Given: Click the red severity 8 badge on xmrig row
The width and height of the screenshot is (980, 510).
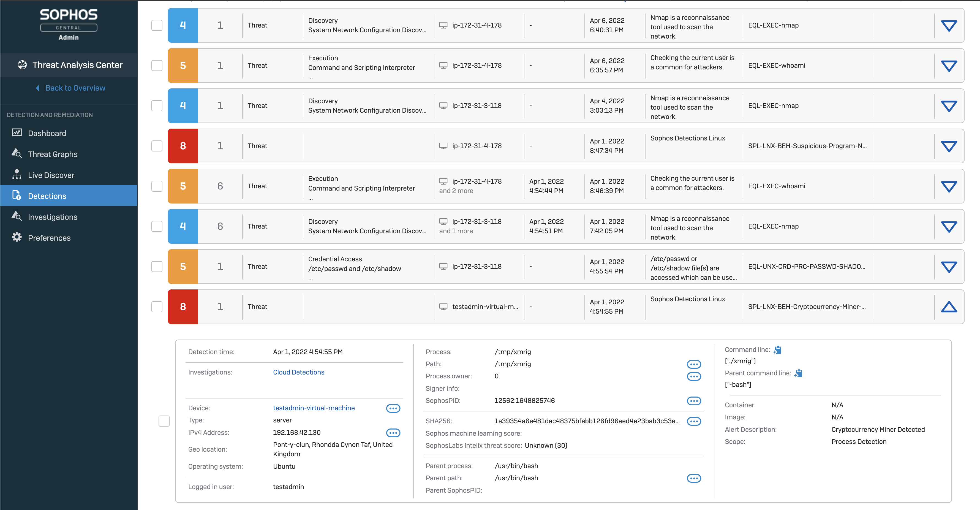Looking at the screenshot, I should point(183,307).
